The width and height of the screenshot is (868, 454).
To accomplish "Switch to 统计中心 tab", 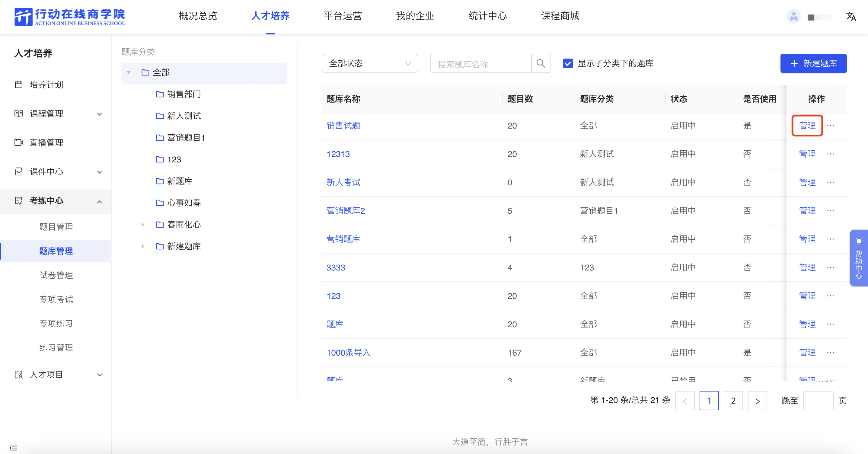I will [x=488, y=16].
